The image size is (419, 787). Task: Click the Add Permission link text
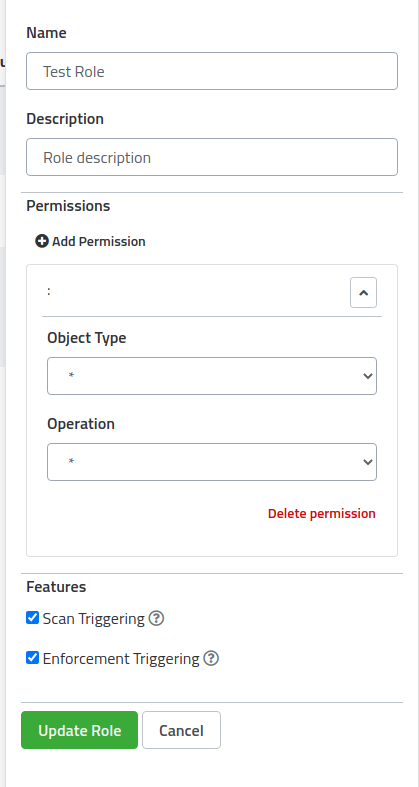click(x=99, y=241)
